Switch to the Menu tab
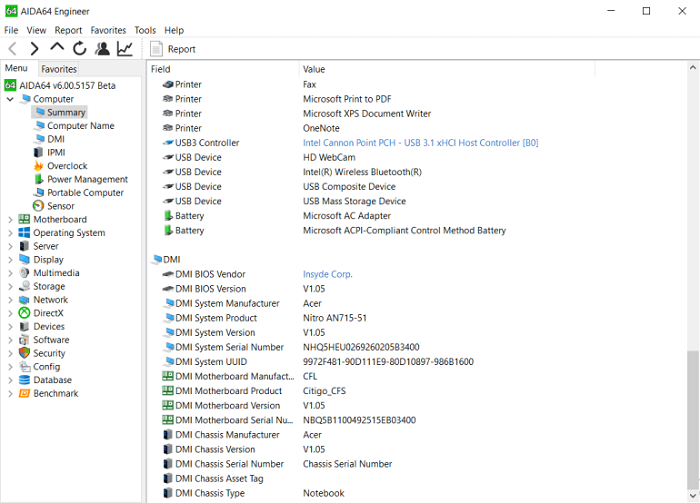This screenshot has height=503, width=700. [16, 68]
